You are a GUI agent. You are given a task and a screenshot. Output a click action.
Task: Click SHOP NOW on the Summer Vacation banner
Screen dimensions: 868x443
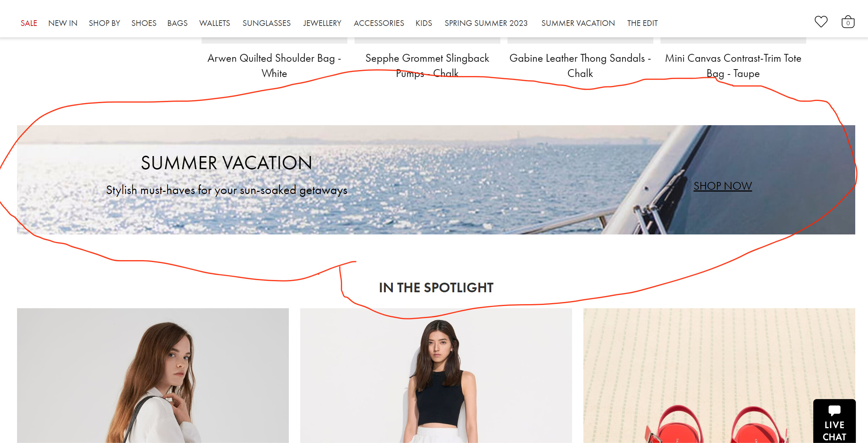(723, 186)
